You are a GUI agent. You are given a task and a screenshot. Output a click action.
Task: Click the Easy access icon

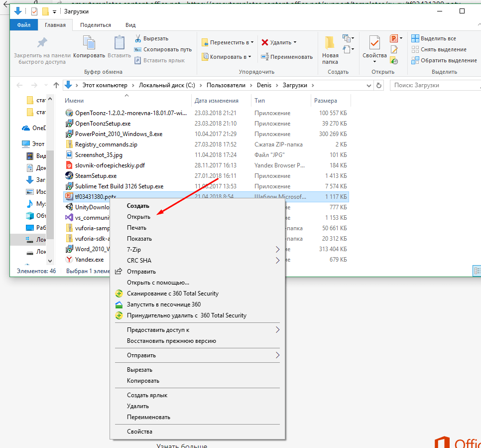(x=347, y=49)
